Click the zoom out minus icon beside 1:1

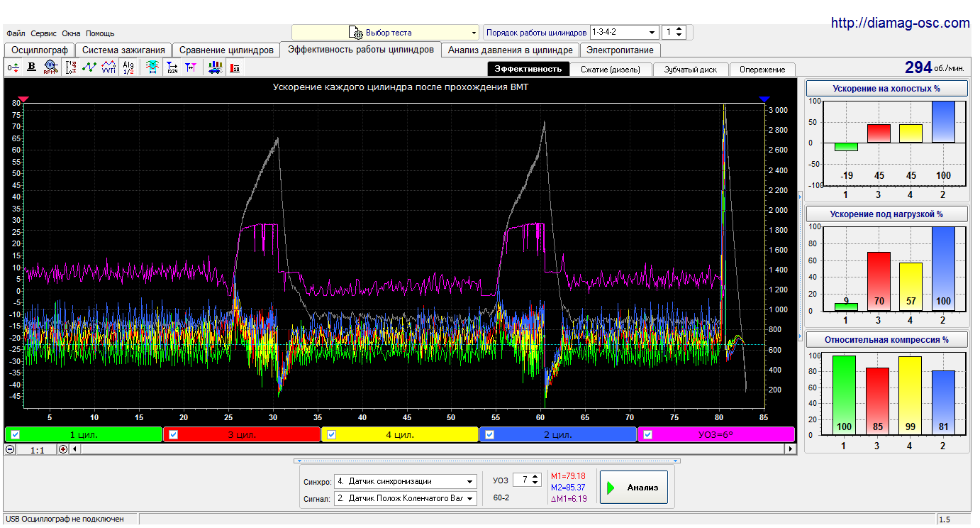point(10,449)
